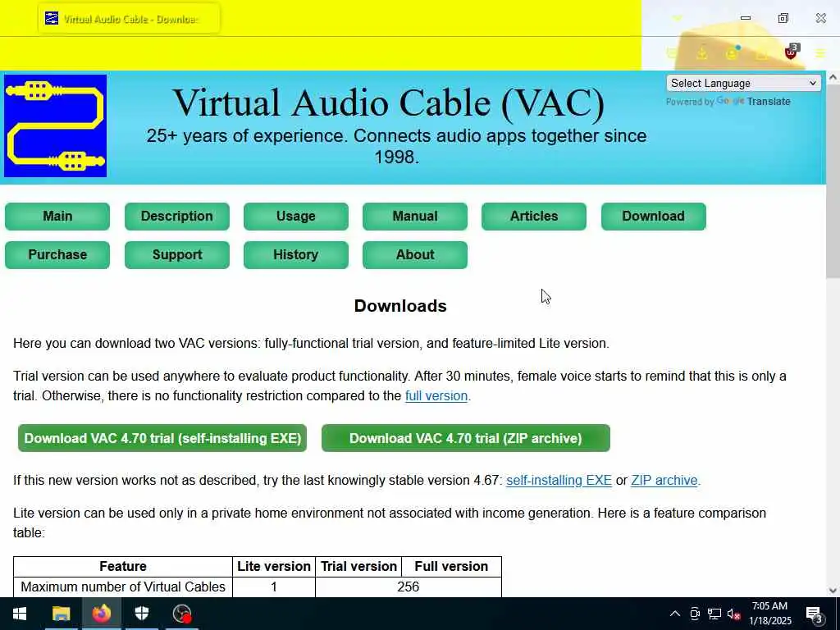Open the Select Language dropdown
840x630 pixels.
pyautogui.click(x=743, y=83)
